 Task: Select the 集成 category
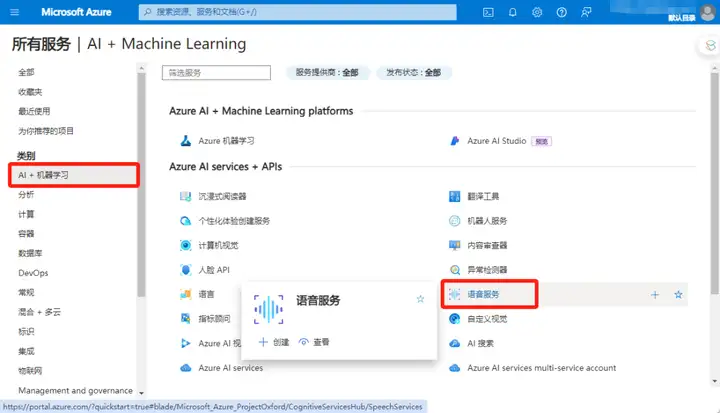(x=26, y=351)
